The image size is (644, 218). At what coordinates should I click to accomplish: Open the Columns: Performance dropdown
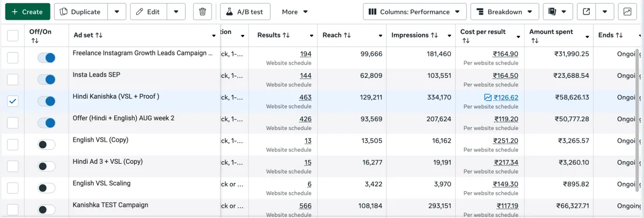click(x=414, y=12)
